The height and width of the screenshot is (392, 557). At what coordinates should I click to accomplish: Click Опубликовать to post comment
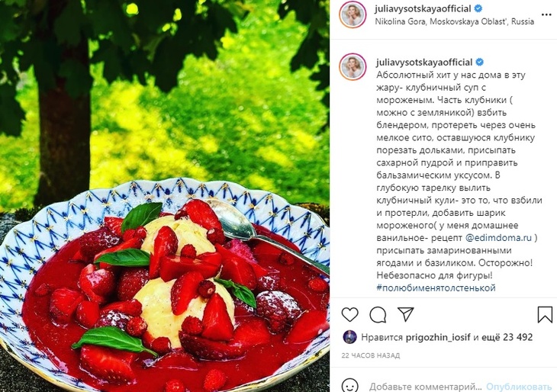[x=519, y=387]
